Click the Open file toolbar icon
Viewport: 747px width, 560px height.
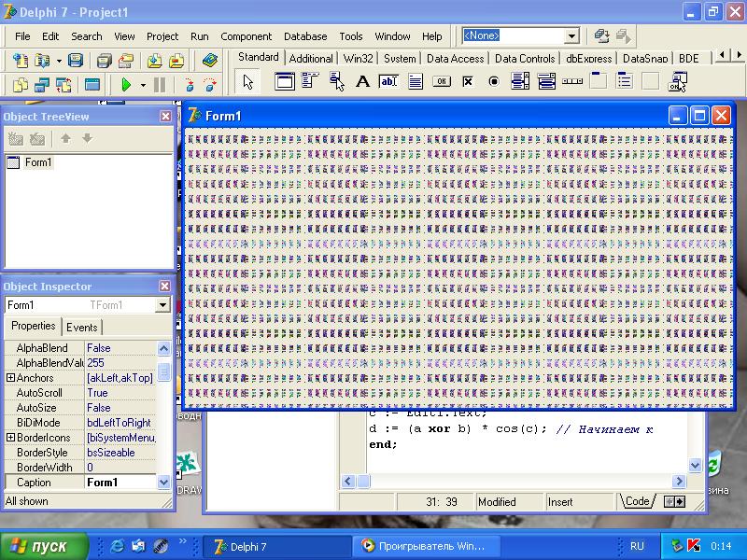[x=42, y=60]
